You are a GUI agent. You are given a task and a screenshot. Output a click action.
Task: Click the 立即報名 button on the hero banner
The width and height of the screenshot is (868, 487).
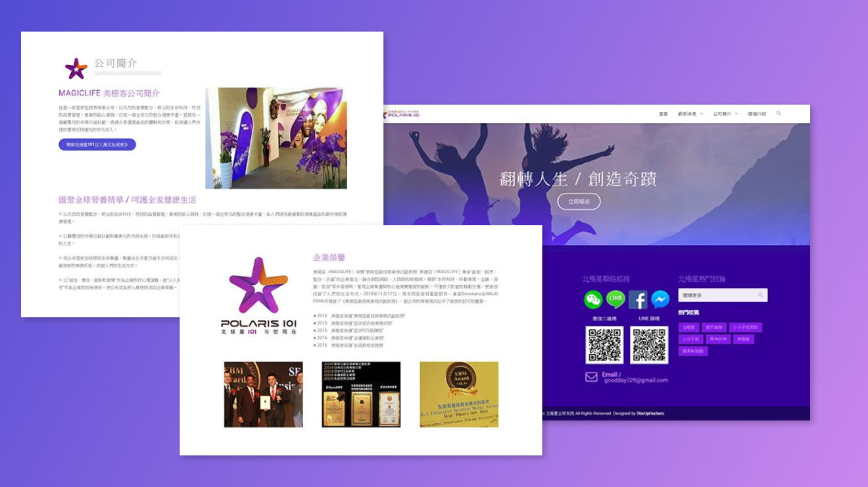(579, 201)
